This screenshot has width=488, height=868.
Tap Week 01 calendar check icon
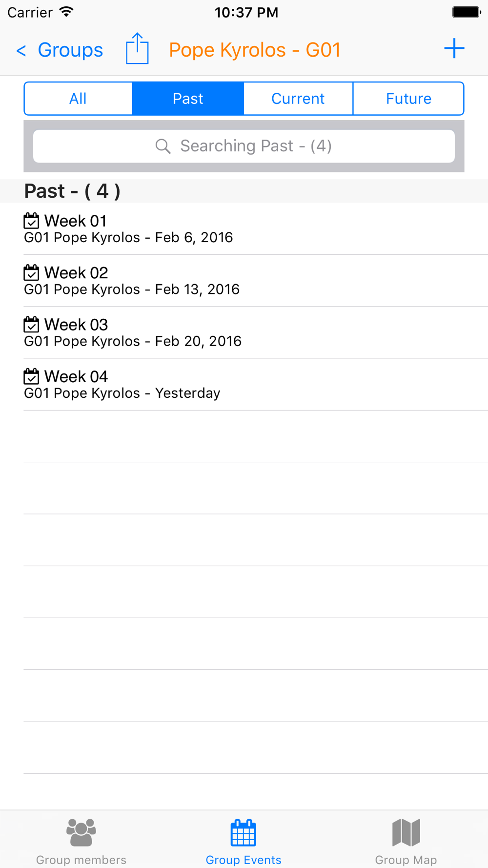[31, 221]
